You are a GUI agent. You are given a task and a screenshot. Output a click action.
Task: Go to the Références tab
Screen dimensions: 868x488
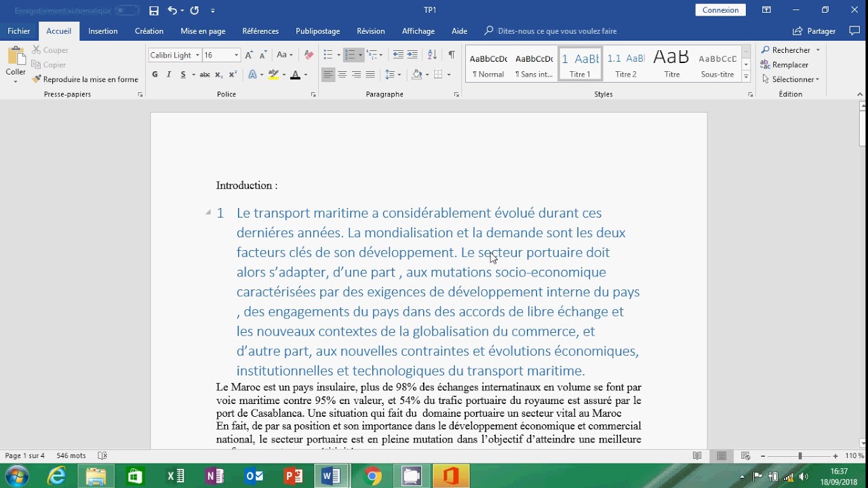(x=260, y=31)
